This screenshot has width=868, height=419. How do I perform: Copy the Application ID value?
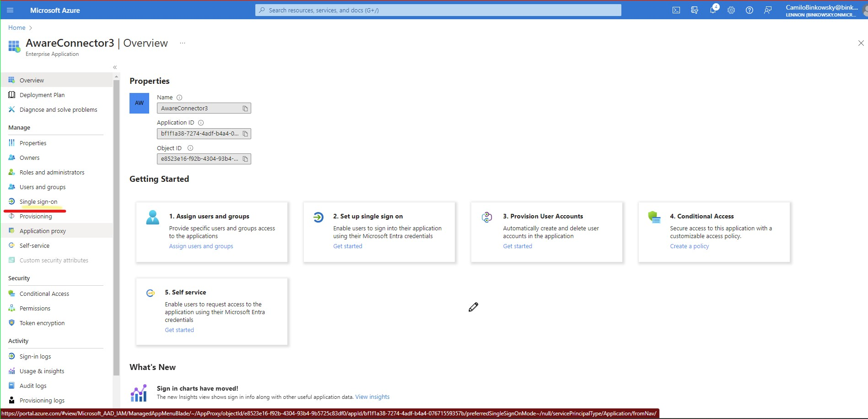245,133
